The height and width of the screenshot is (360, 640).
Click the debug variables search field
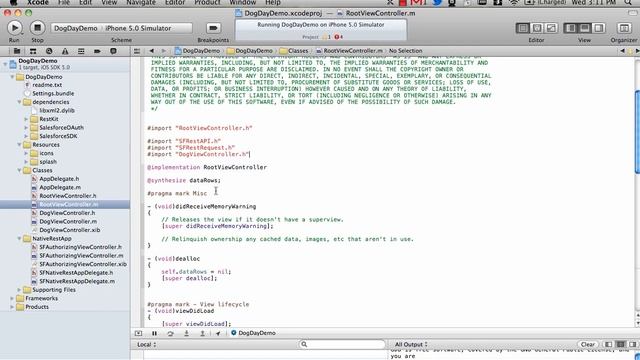click(342, 344)
